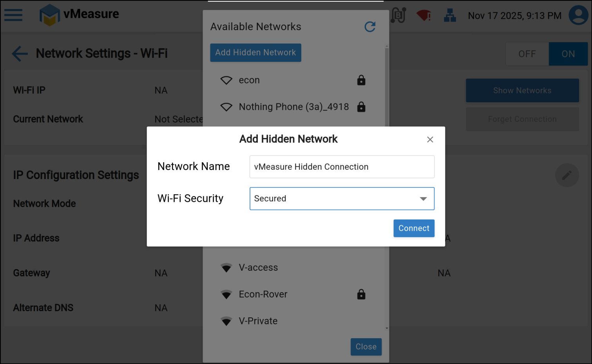Open the Wi-Fi Security dropdown
Image resolution: width=592 pixels, height=364 pixels.
click(x=342, y=199)
